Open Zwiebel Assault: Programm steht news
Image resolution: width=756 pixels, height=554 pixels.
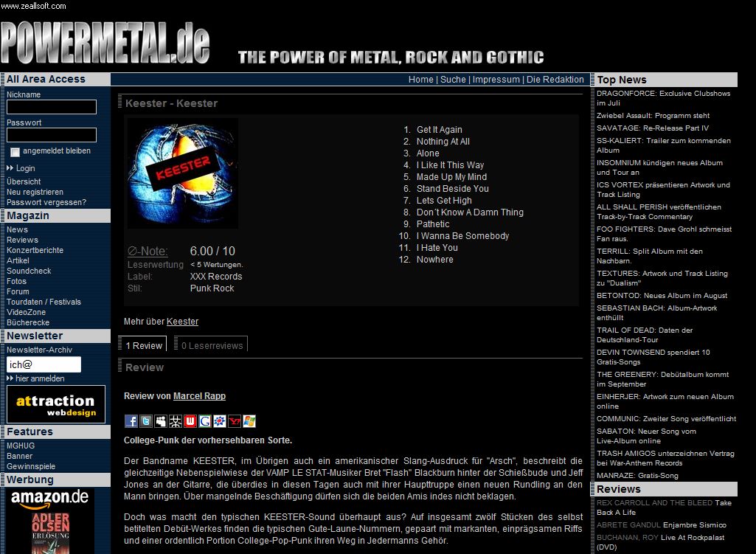tap(653, 116)
